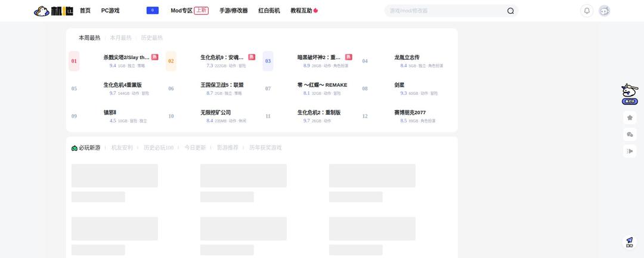Click the search magnifier icon
This screenshot has height=258, width=644.
coord(510,11)
